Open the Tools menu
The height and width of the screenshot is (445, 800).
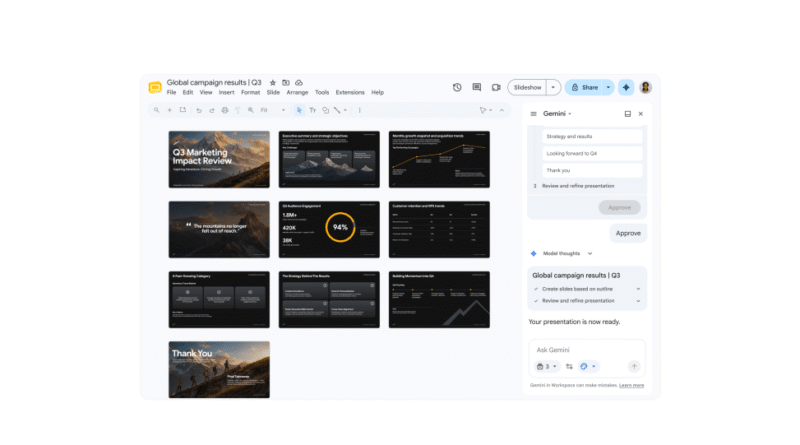tap(322, 92)
